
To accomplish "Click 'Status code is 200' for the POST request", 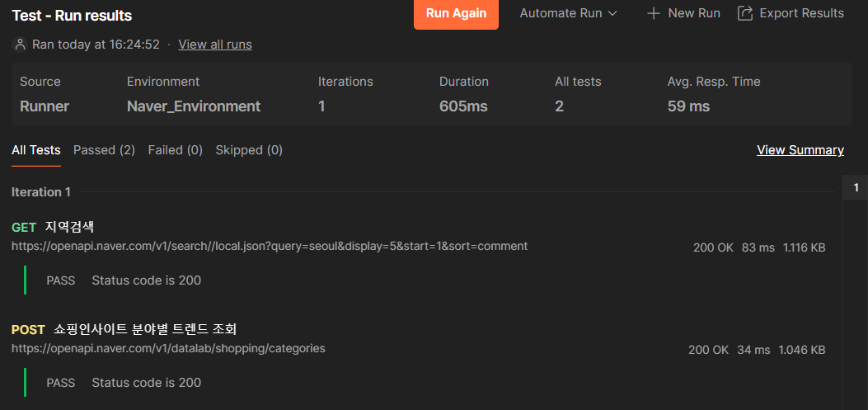I will [146, 382].
